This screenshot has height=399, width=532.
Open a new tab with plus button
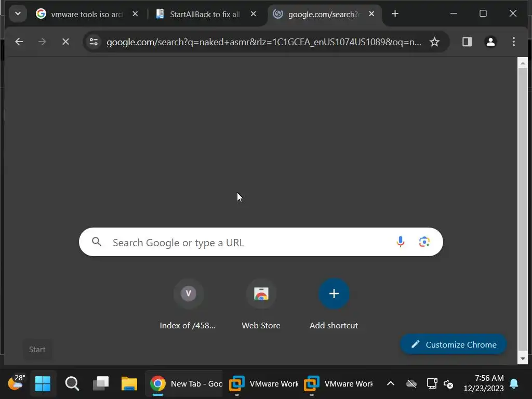tap(395, 14)
